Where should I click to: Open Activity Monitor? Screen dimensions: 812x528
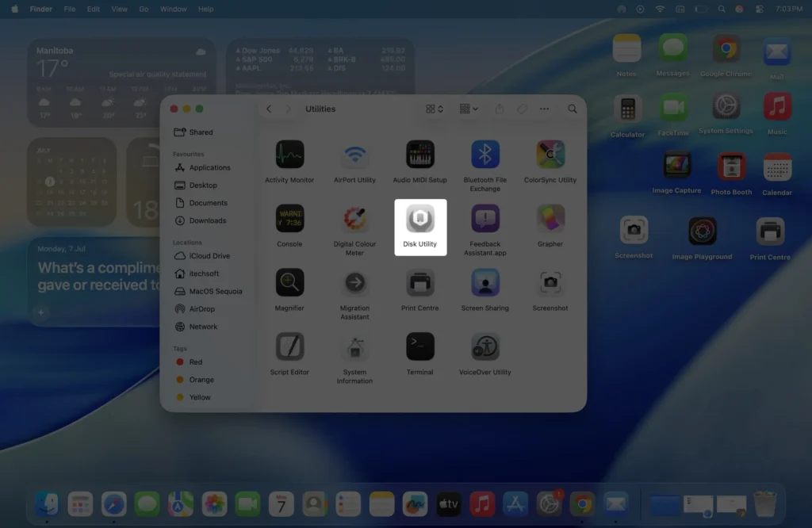[x=290, y=154]
